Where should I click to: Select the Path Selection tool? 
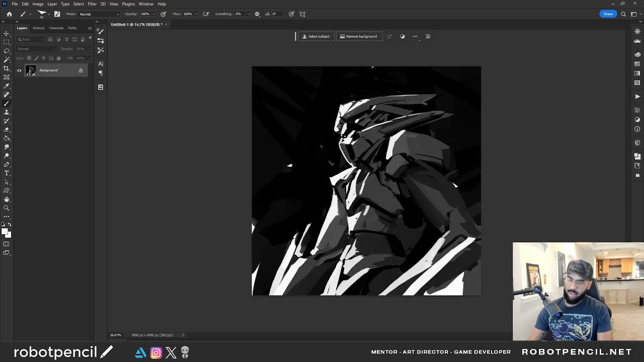[x=7, y=182]
